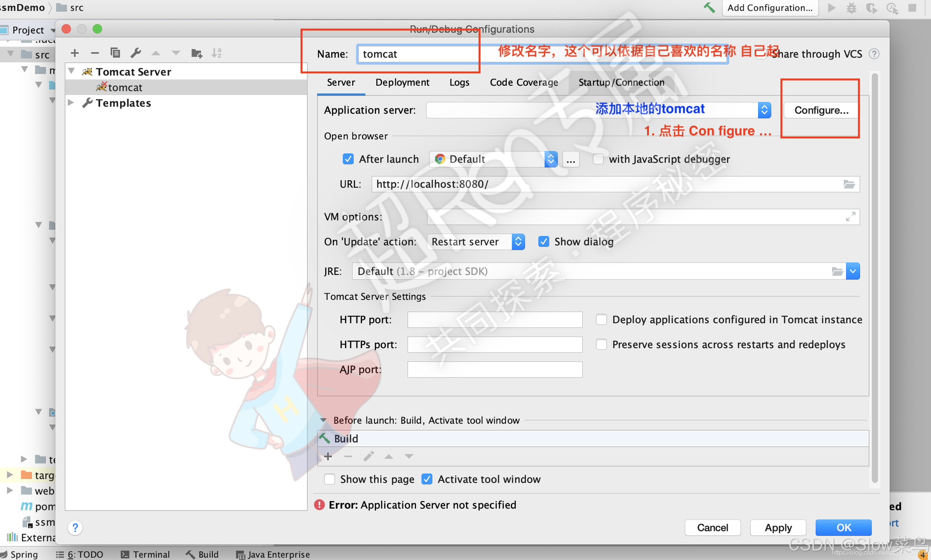Switch to the Logs tab
This screenshot has width=931, height=560.
[459, 83]
